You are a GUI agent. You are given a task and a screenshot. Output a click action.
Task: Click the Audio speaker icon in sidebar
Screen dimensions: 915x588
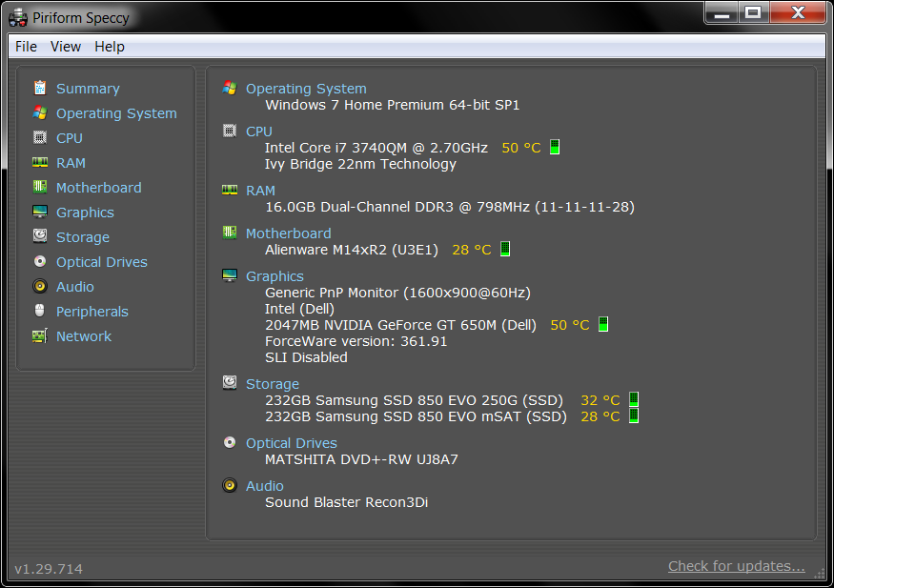[x=40, y=286]
